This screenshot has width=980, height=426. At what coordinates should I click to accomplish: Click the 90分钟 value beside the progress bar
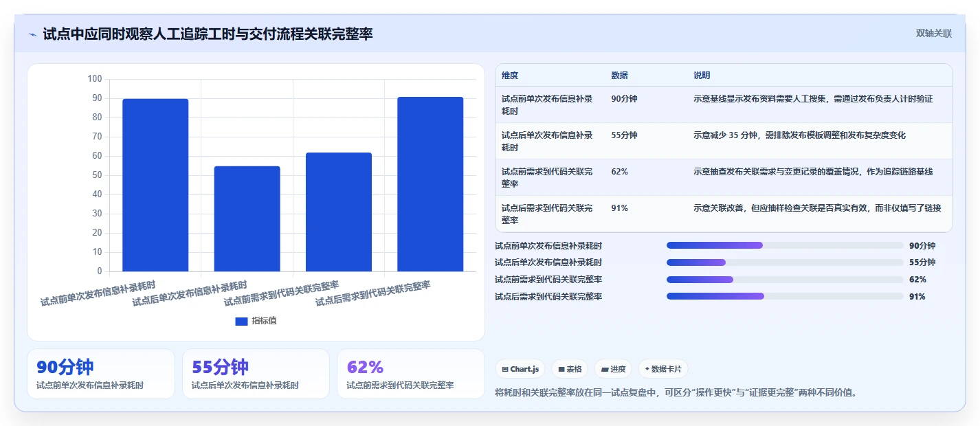pyautogui.click(x=922, y=245)
